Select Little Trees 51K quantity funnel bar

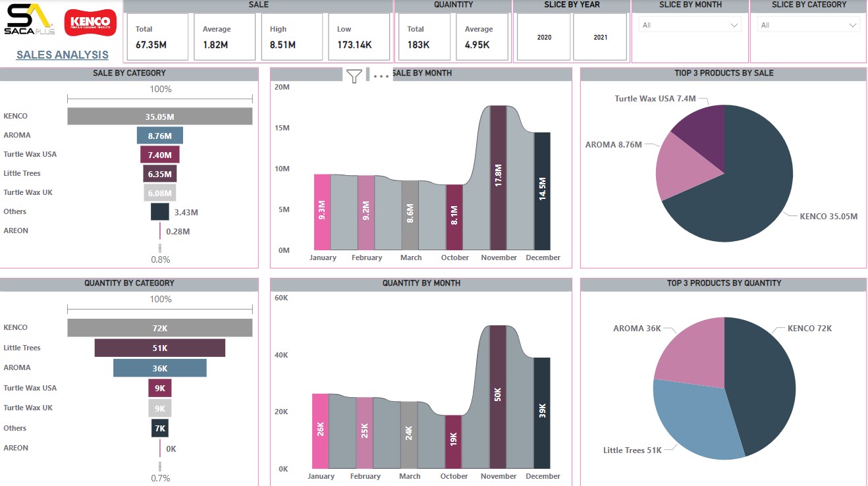click(x=160, y=348)
